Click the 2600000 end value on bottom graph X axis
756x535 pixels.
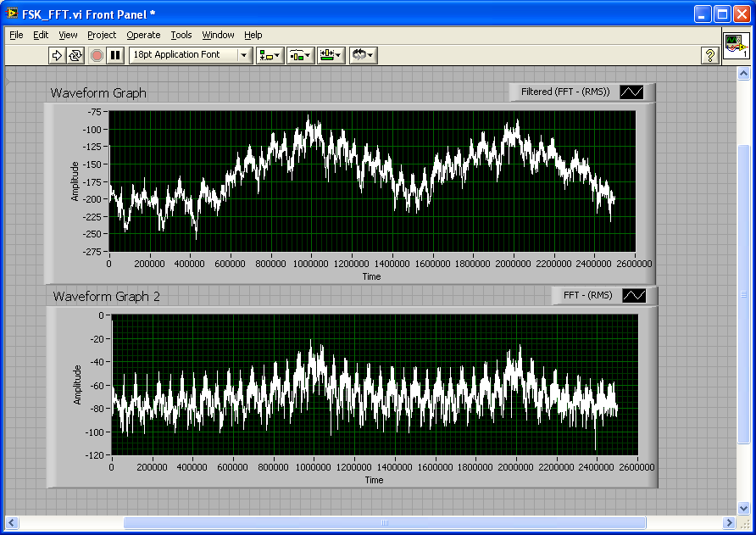[636, 467]
